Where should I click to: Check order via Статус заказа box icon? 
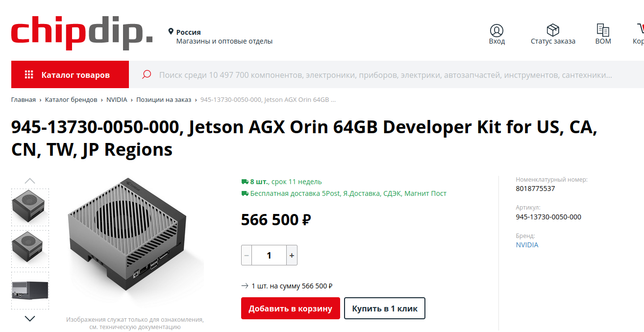[553, 30]
